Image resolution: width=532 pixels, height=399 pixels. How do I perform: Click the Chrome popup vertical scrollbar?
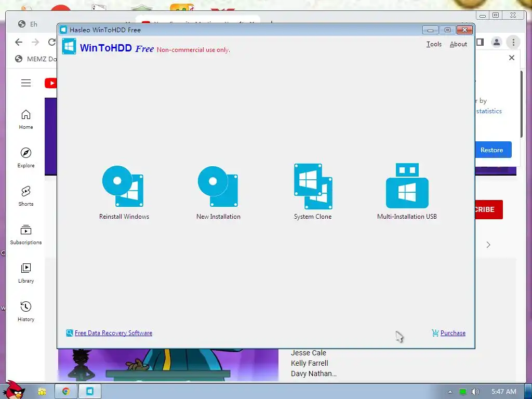(522, 104)
